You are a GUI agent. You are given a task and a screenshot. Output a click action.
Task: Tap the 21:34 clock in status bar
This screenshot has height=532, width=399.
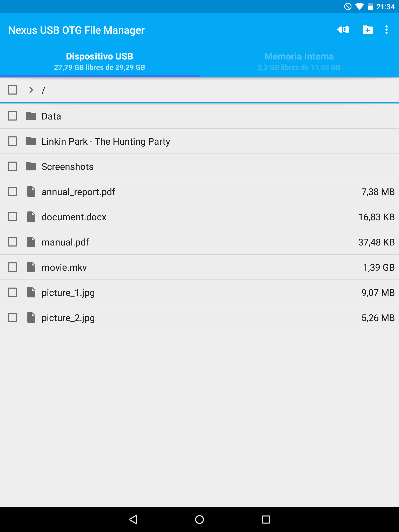pyautogui.click(x=385, y=7)
